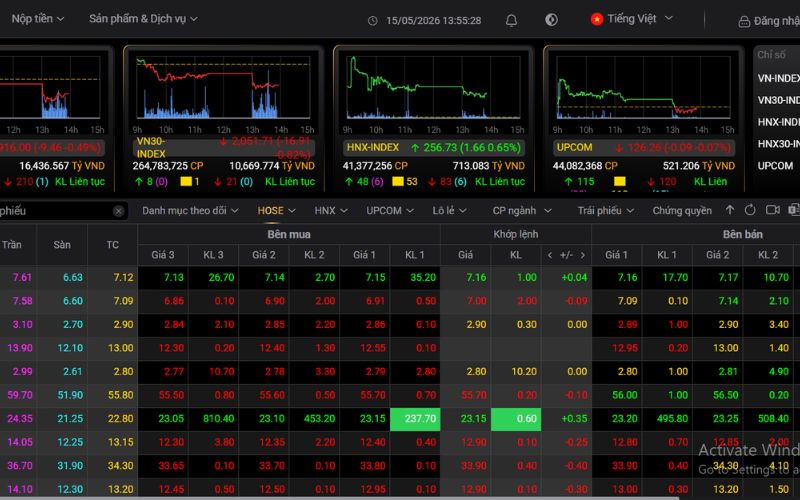Open Sản phẩm & Dịch vụ menu
800x500 pixels.
coord(143,19)
